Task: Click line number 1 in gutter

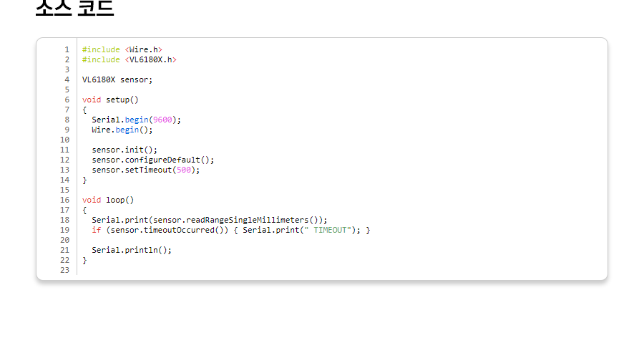Action: (67, 49)
